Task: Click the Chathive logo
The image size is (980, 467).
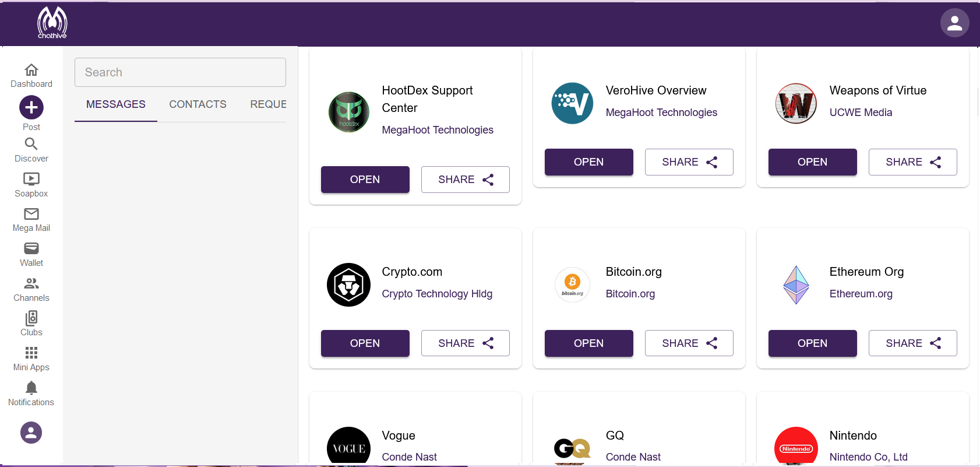Action: point(52,23)
